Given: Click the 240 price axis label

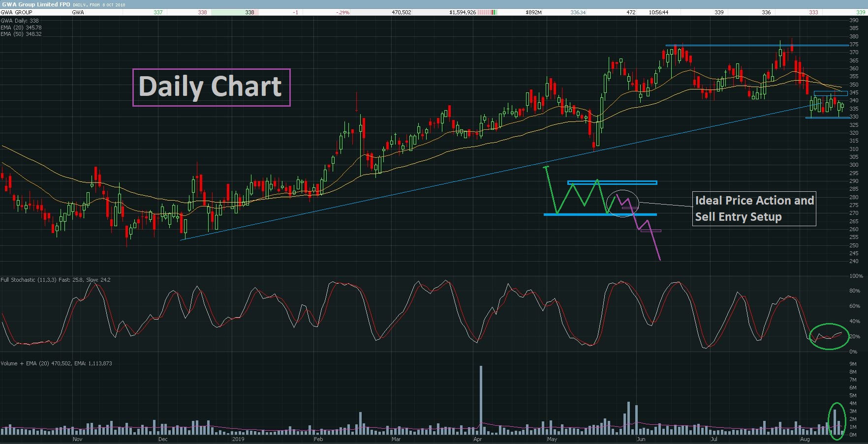Looking at the screenshot, I should (854, 261).
